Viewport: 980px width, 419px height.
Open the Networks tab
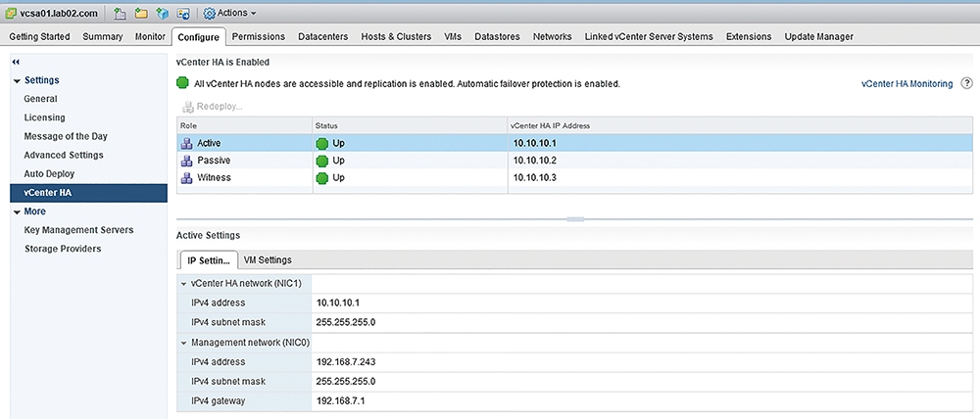(552, 37)
